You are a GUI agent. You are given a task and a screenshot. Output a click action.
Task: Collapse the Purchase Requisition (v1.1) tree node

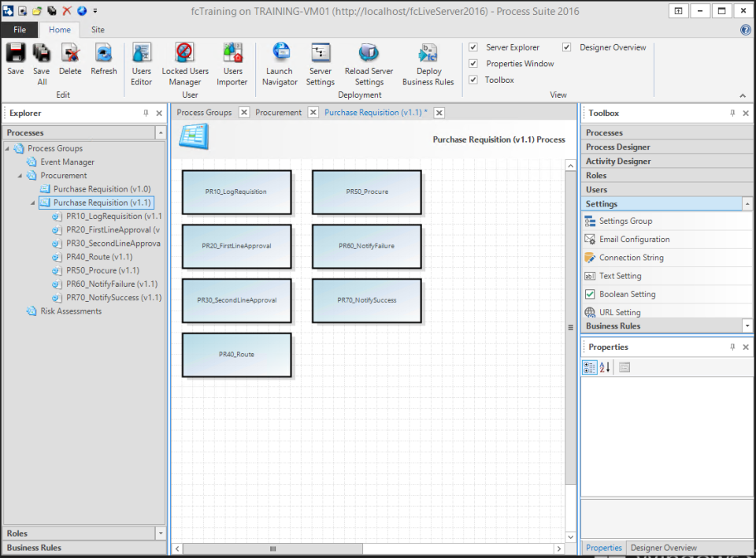point(31,203)
